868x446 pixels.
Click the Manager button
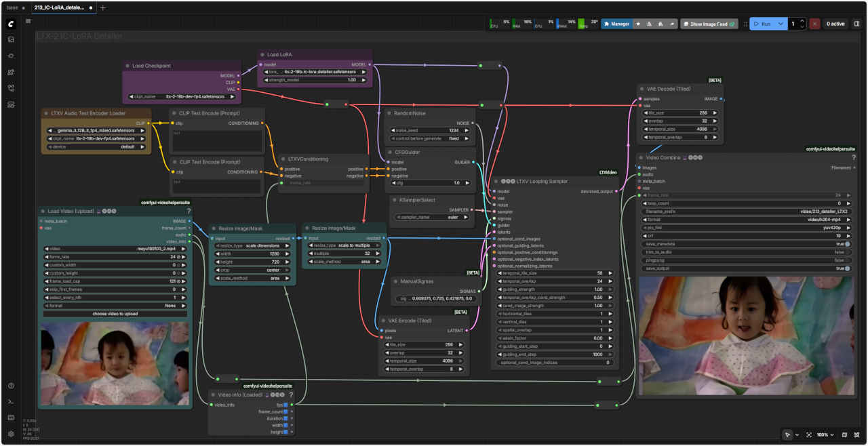[x=616, y=24]
